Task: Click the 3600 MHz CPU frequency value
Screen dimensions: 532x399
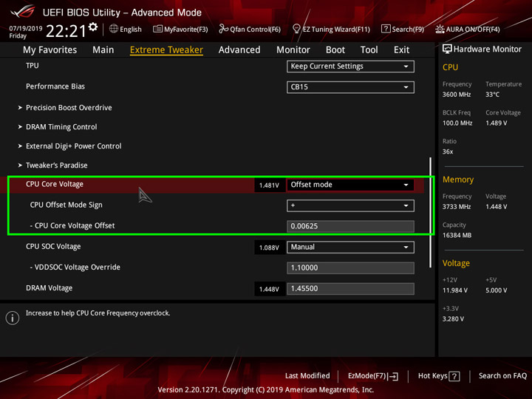Action: (457, 95)
